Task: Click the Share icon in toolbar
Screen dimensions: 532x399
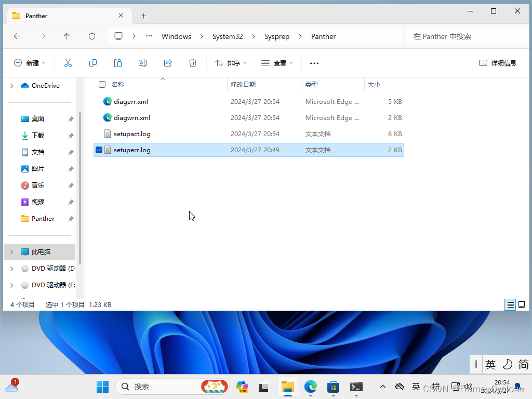Action: (x=168, y=63)
